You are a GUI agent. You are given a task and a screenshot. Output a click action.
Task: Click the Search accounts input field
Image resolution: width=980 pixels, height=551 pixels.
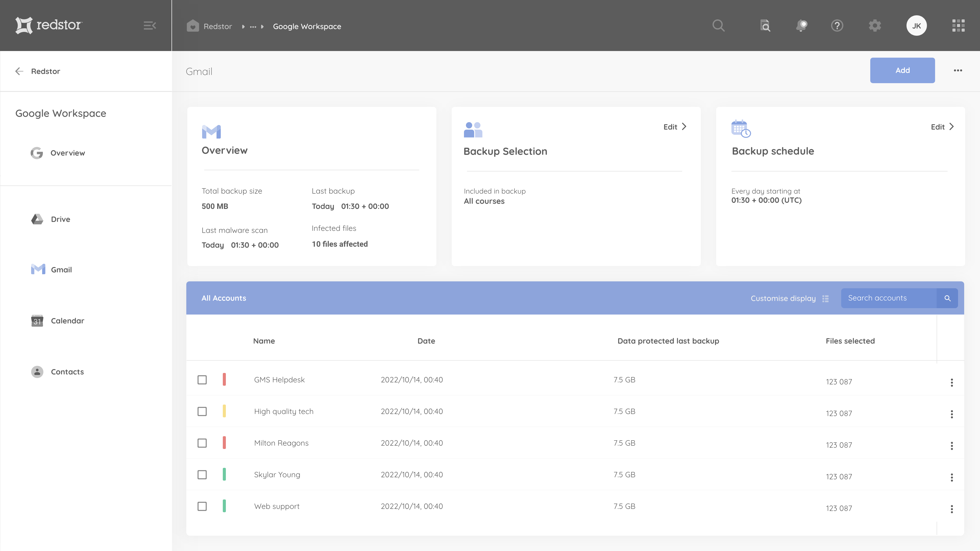tap(888, 298)
